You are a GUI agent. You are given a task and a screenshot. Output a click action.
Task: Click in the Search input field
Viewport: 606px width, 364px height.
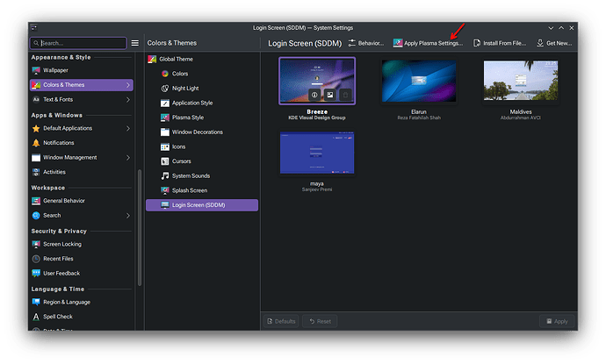tap(78, 43)
